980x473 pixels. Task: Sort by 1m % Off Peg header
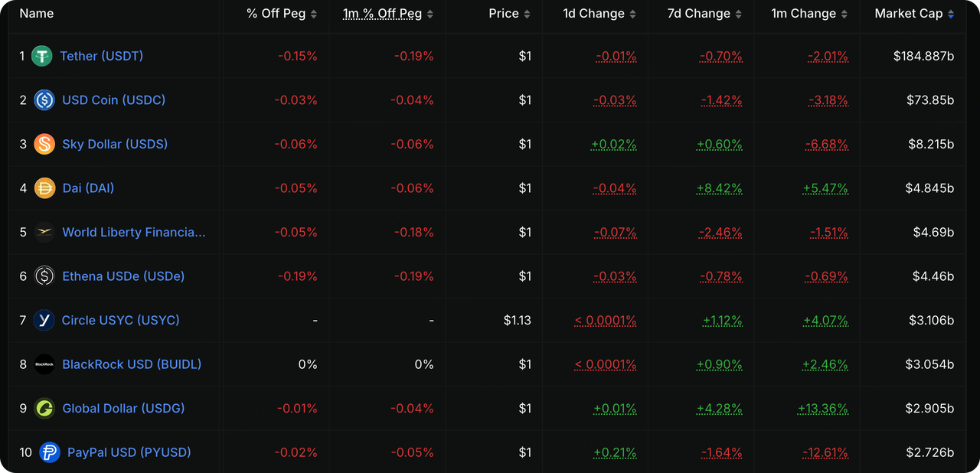click(388, 14)
